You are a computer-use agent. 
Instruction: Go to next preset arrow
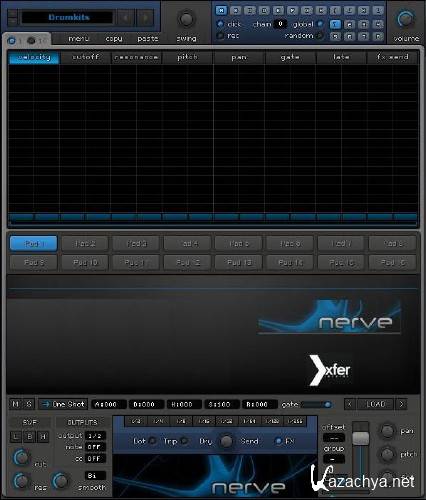coord(145,17)
